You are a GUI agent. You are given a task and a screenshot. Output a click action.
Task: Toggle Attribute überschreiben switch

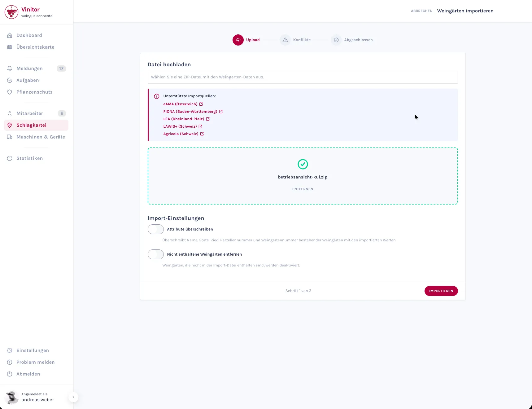[156, 229]
